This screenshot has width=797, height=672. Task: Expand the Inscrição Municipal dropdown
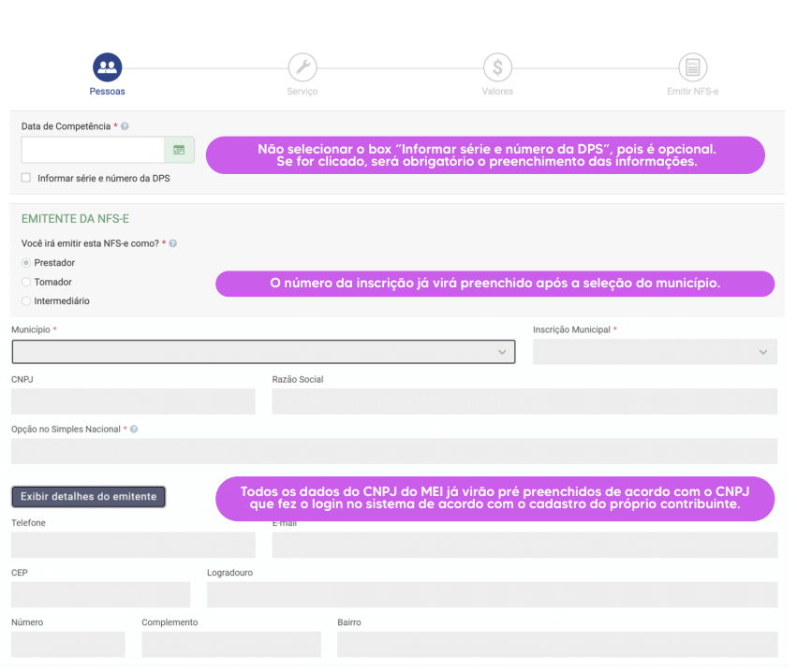[655, 352]
